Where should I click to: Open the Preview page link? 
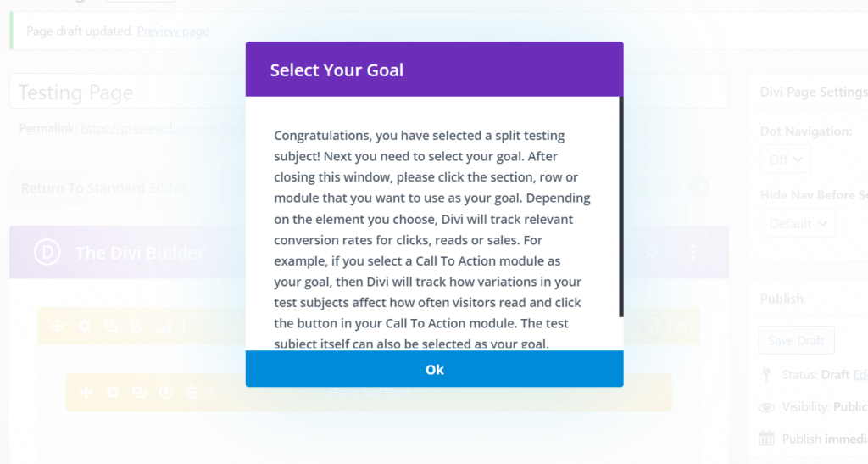(x=173, y=31)
